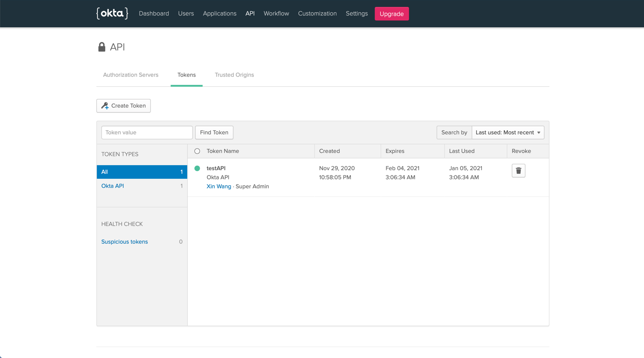Click the Okta logo in header
Viewport: 644px width, 358px height.
(x=112, y=14)
